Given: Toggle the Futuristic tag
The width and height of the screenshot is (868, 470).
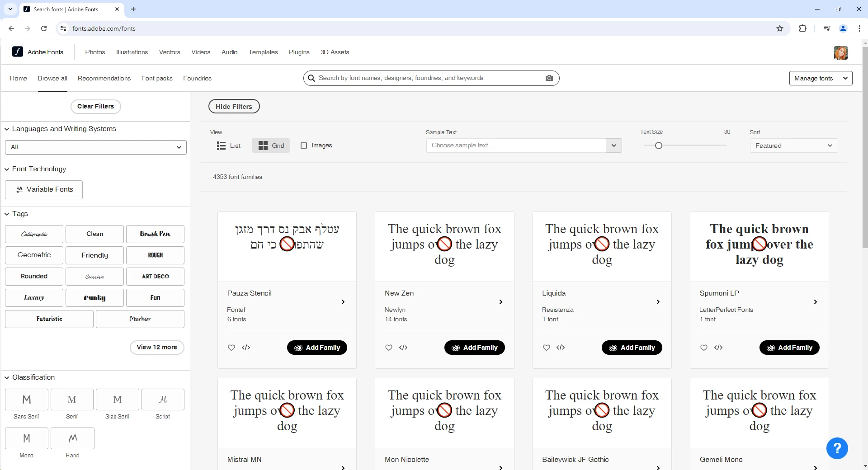Looking at the screenshot, I should pyautogui.click(x=49, y=319).
